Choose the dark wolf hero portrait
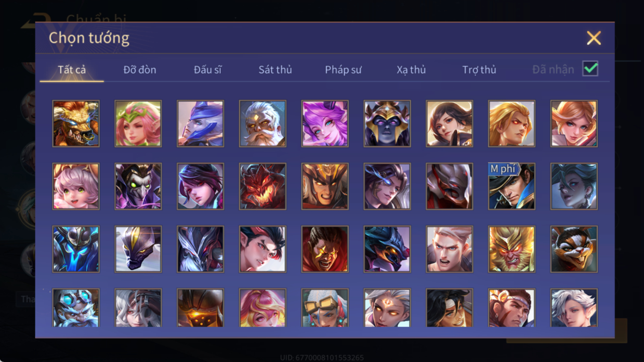644x362 pixels. pos(387,249)
